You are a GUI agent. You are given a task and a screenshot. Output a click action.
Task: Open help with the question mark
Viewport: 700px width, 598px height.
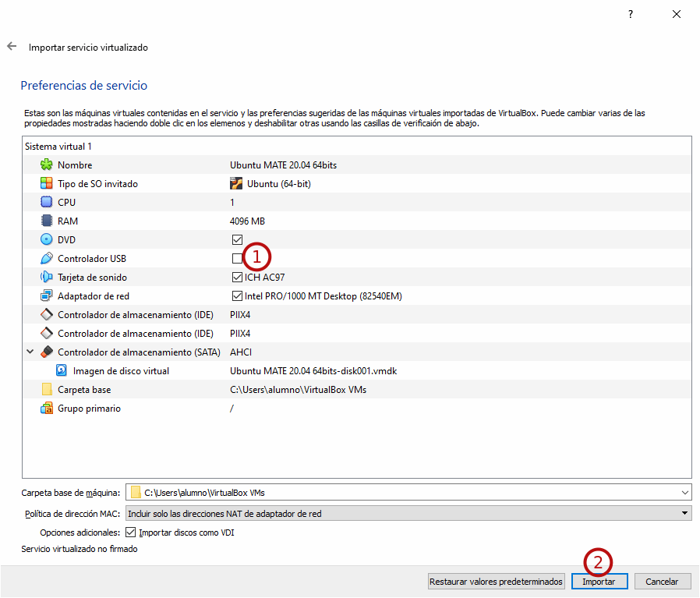(x=631, y=14)
